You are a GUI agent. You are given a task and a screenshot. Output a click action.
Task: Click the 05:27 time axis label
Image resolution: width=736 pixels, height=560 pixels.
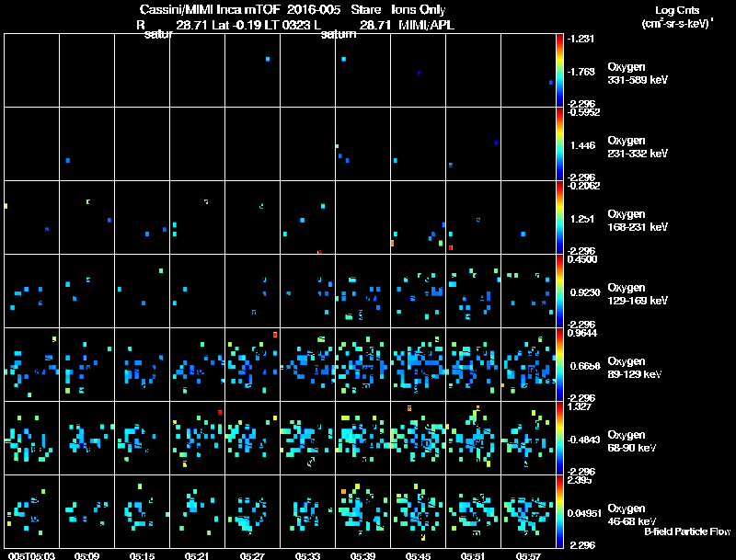click(x=252, y=555)
